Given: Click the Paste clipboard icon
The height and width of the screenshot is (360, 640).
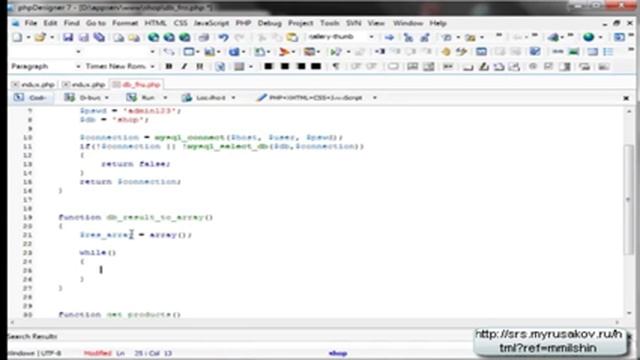Looking at the screenshot, I should pos(292,37).
